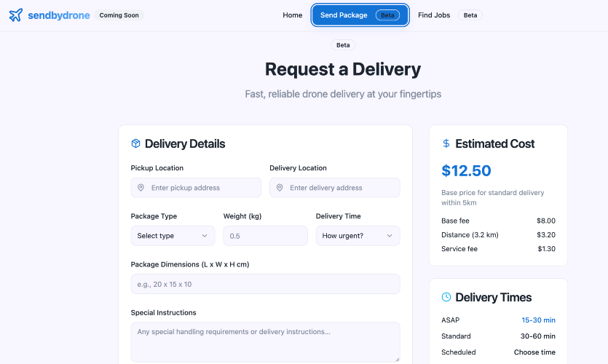This screenshot has width=608, height=364.
Task: Click the Package Dimensions input field
Action: 266,284
